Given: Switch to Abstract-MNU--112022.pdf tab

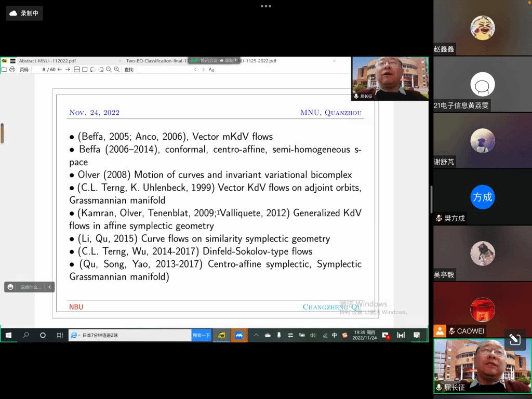Looking at the screenshot, I should [x=47, y=61].
